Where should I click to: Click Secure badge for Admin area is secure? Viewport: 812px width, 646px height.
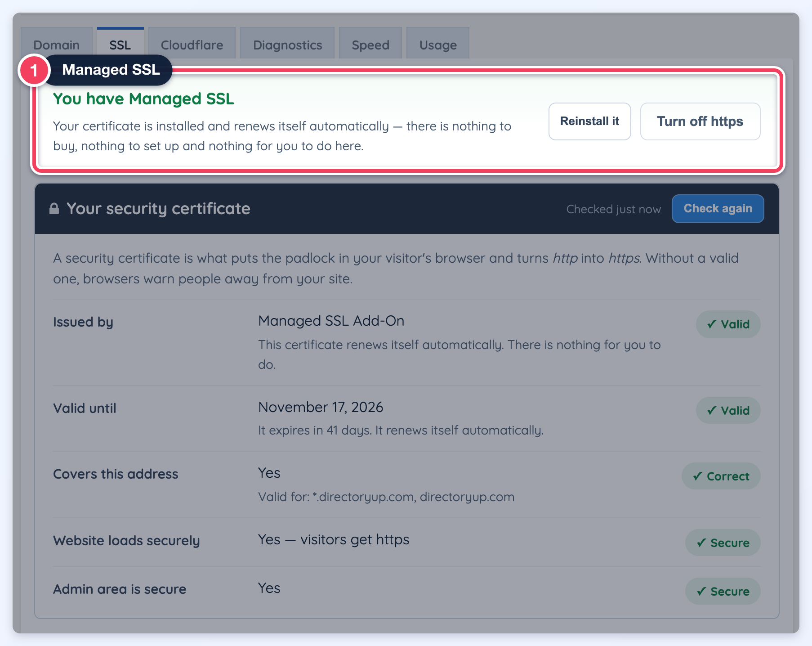pyautogui.click(x=723, y=592)
